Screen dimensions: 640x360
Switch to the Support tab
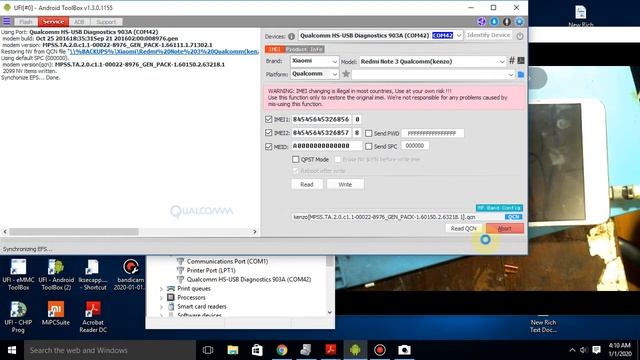pos(106,22)
